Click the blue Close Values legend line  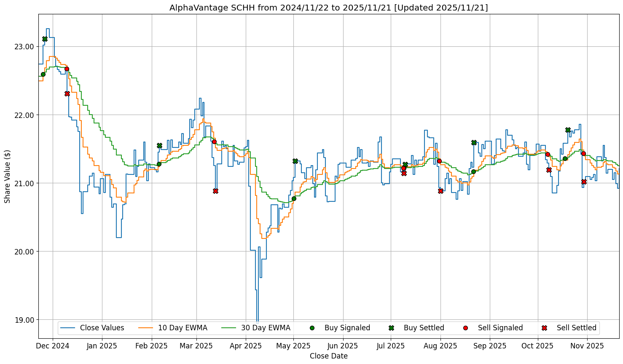[x=67, y=328]
